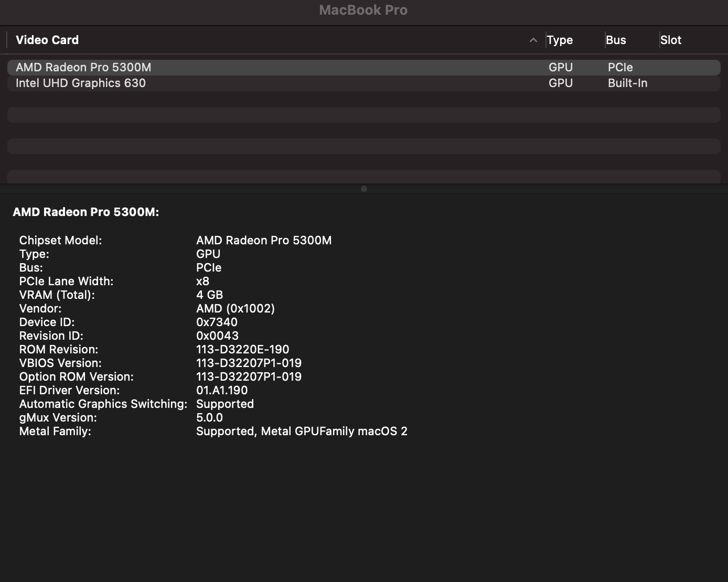The width and height of the screenshot is (728, 582).
Task: Click the Vendor label
Action: pyautogui.click(x=40, y=308)
